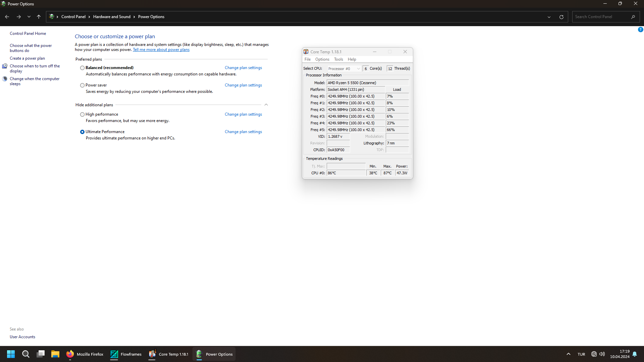Expand the address bar history dropdown

pos(549,17)
